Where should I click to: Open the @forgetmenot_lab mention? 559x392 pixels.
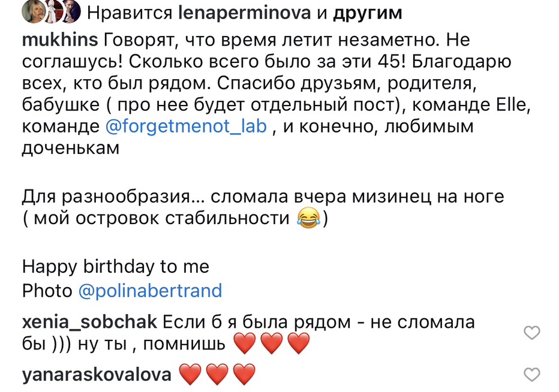coord(186,126)
